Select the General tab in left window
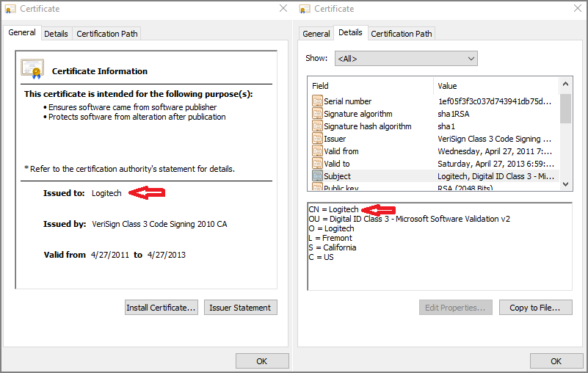Viewport: 588px width, 373px height. click(22, 32)
